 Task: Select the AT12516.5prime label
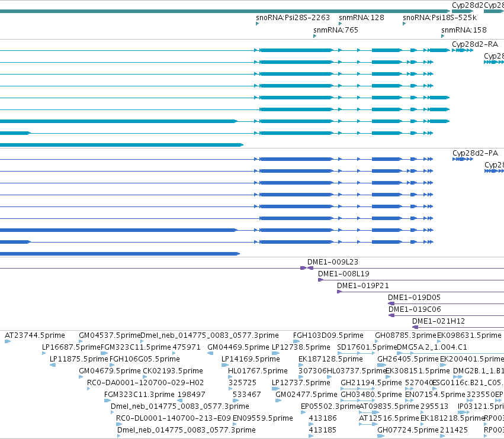point(389,418)
